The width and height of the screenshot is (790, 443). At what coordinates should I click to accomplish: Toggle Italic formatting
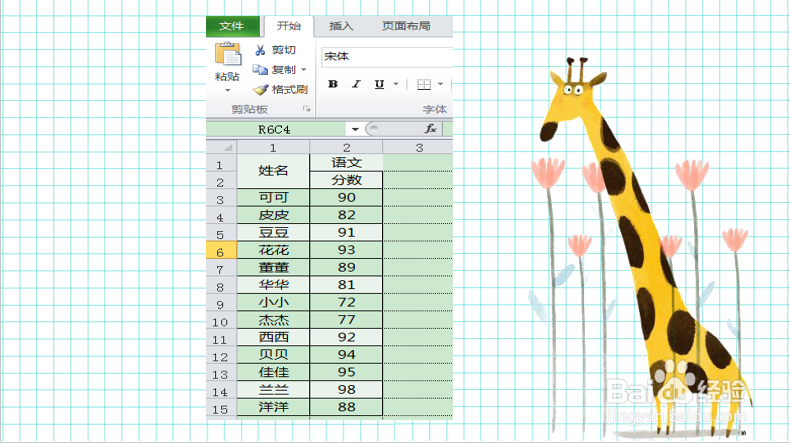(356, 84)
